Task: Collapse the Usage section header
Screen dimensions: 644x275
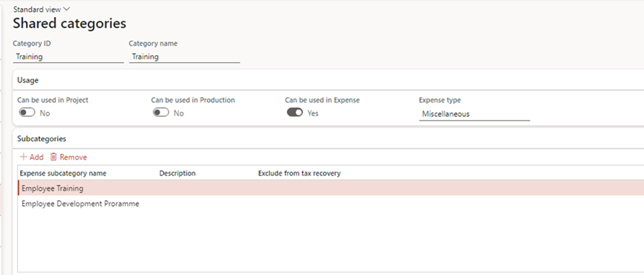Action: click(28, 80)
